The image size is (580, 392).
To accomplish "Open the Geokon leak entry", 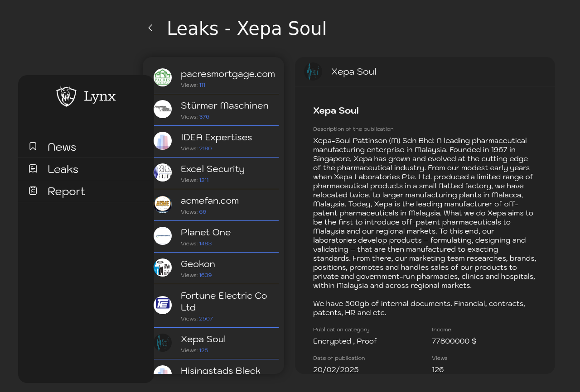I will (x=216, y=268).
